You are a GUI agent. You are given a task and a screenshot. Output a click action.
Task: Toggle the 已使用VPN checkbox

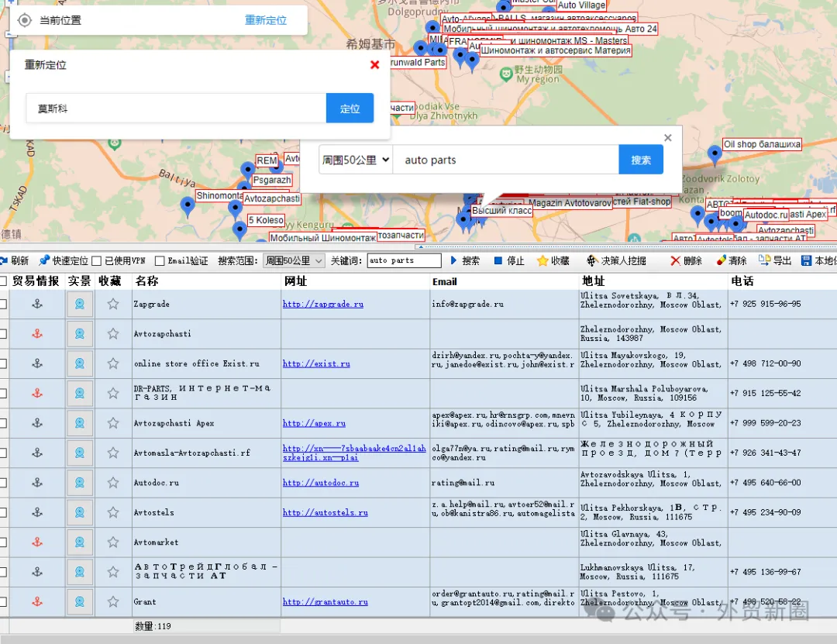point(97,260)
